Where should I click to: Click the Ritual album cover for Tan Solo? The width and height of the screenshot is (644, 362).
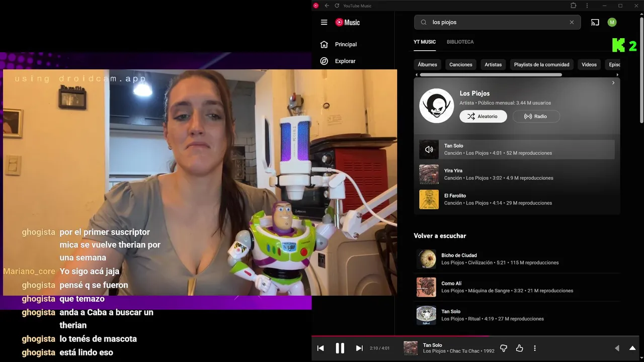(426, 315)
